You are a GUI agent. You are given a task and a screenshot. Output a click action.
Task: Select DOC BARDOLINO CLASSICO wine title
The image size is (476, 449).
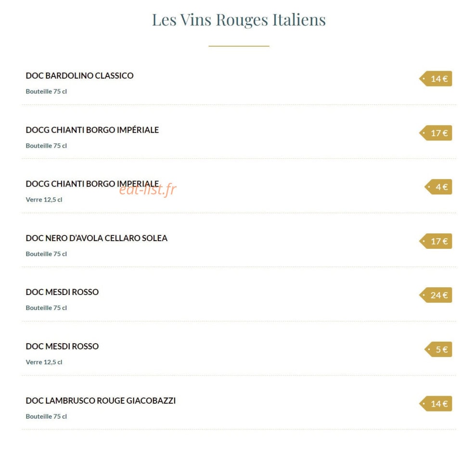tap(79, 76)
